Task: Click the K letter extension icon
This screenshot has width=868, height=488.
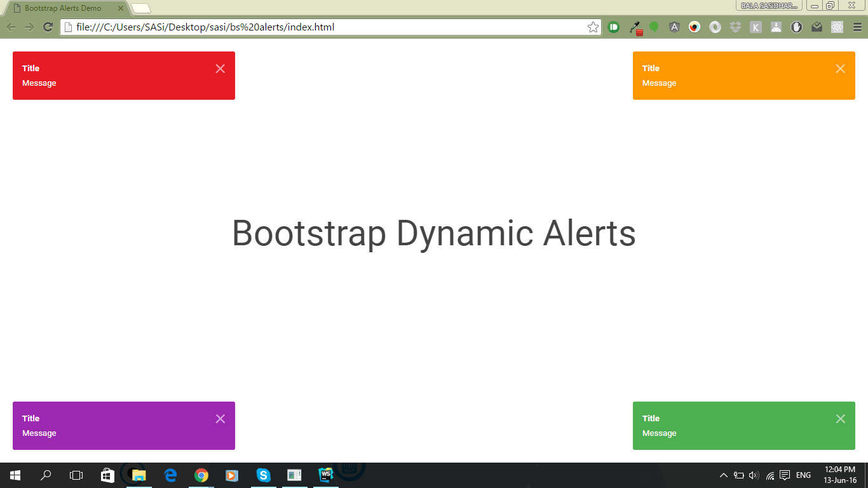Action: (756, 27)
